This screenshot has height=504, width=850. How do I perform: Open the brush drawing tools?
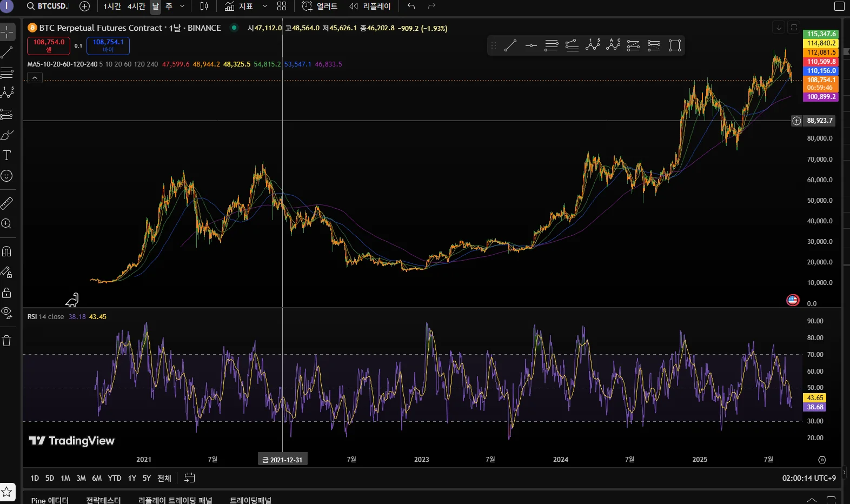pos(7,135)
